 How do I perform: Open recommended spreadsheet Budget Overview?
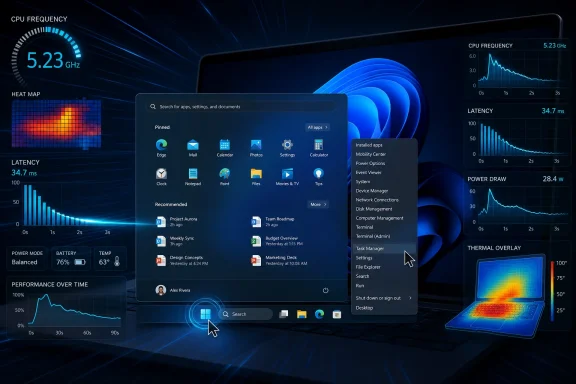pos(277,241)
